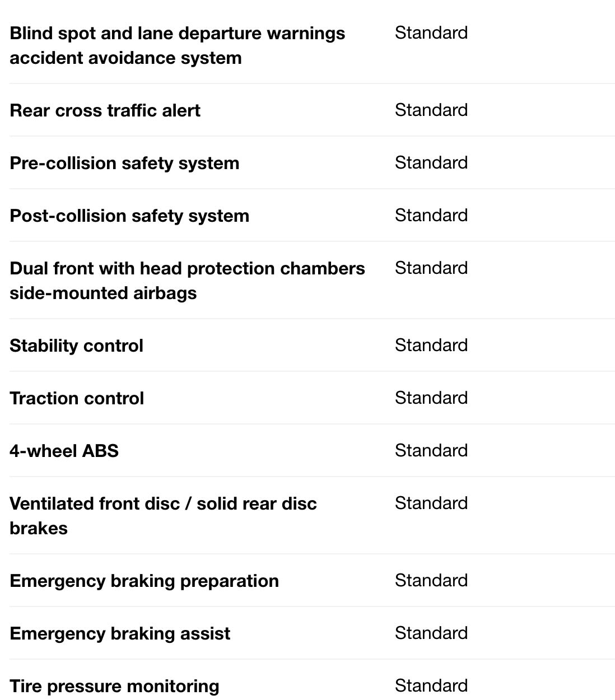Click Post-collision safety system feature name

(x=129, y=216)
